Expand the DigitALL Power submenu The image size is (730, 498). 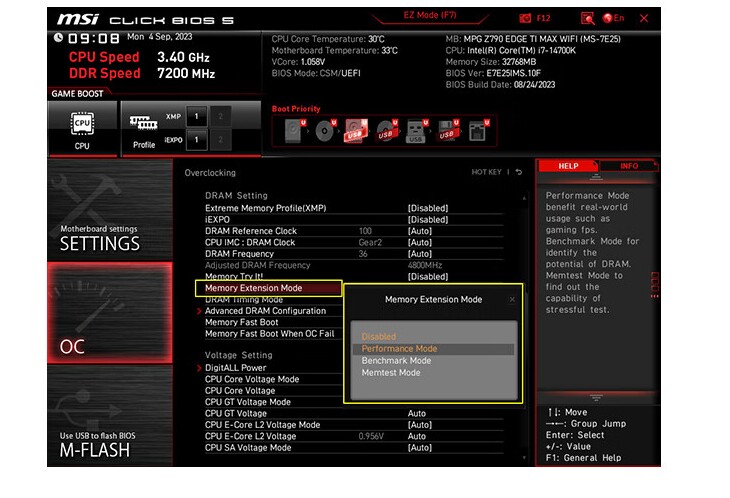pyautogui.click(x=235, y=368)
